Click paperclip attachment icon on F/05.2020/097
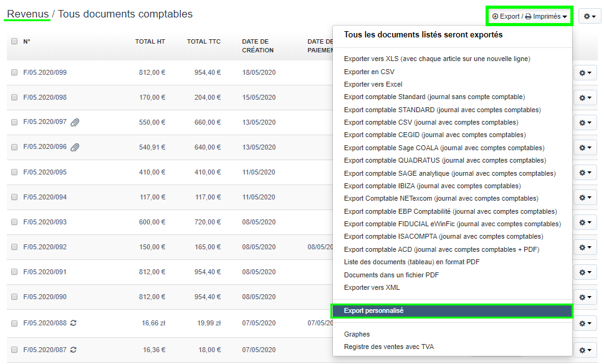 coord(75,122)
